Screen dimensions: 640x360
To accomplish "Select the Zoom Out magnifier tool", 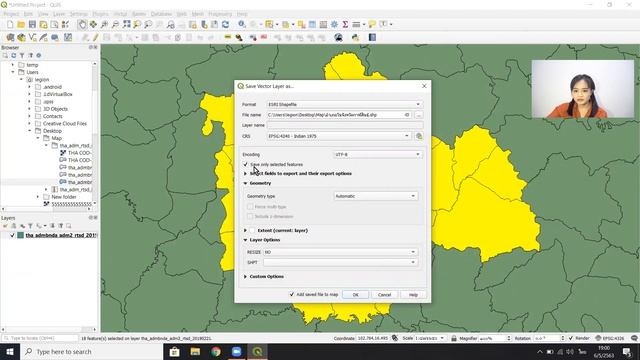I will (116, 24).
